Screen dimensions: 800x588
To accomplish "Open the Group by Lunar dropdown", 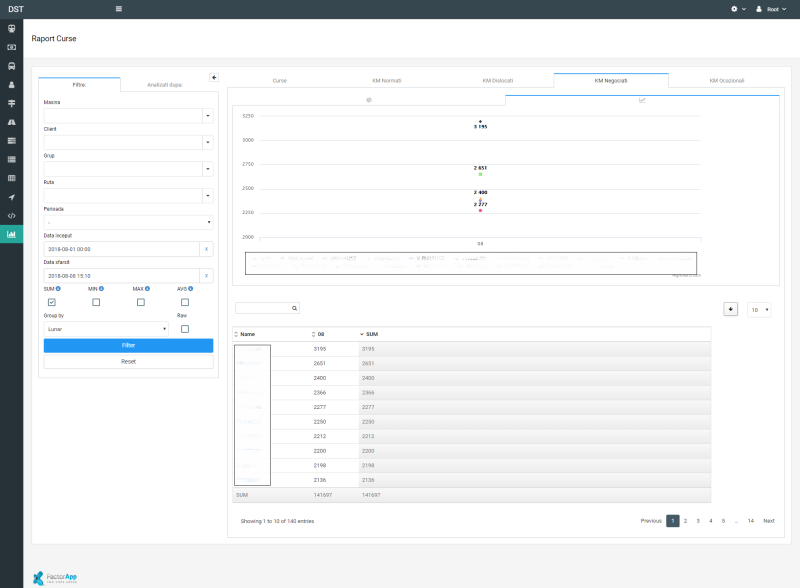I will tap(106, 328).
